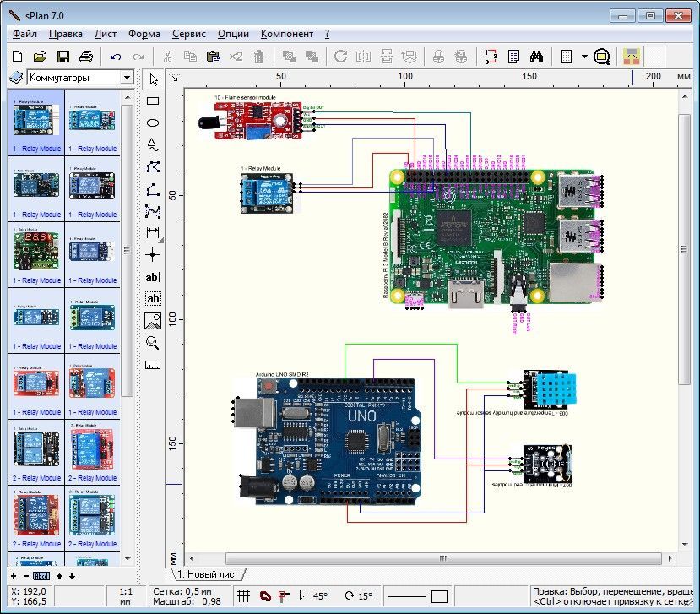Toggle the 15° rotation step

(x=359, y=596)
